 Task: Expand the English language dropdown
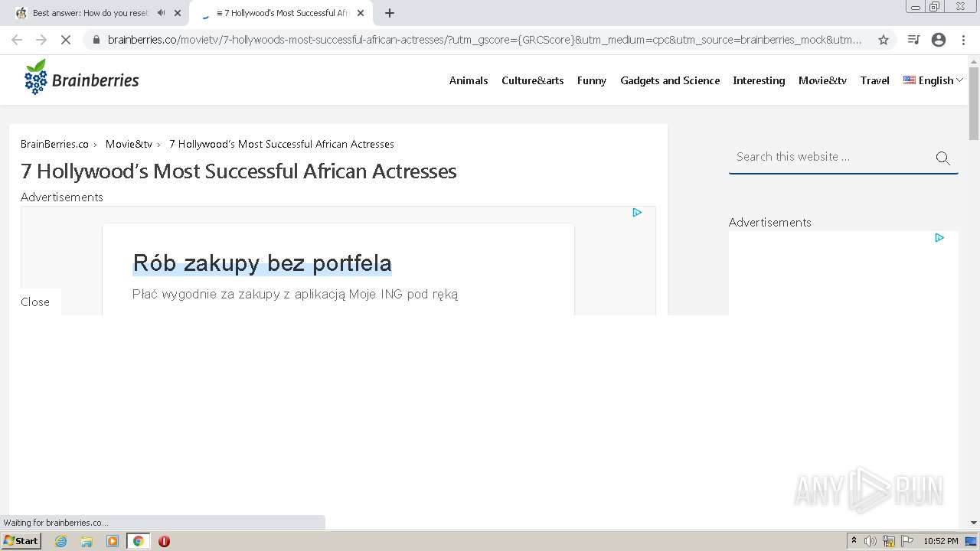(933, 80)
